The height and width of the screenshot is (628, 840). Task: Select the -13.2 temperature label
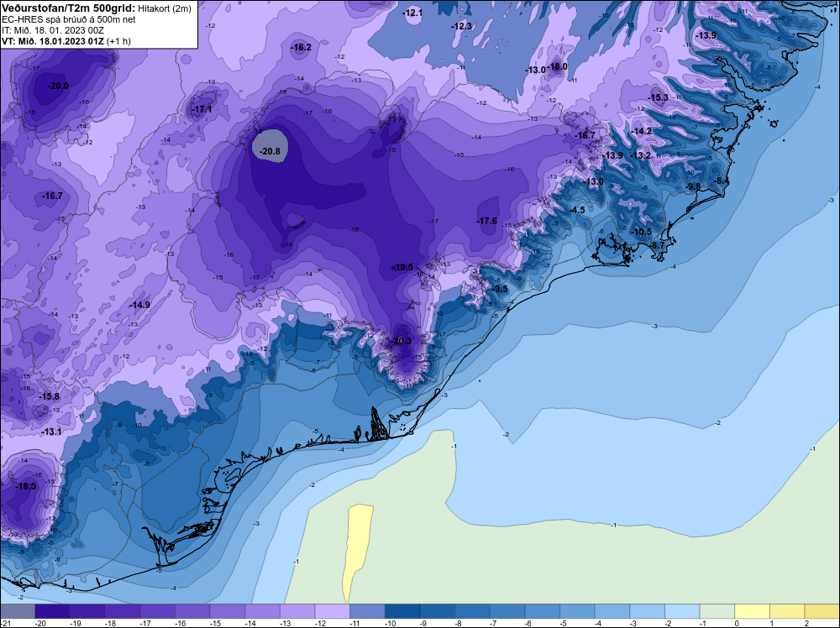[640, 155]
